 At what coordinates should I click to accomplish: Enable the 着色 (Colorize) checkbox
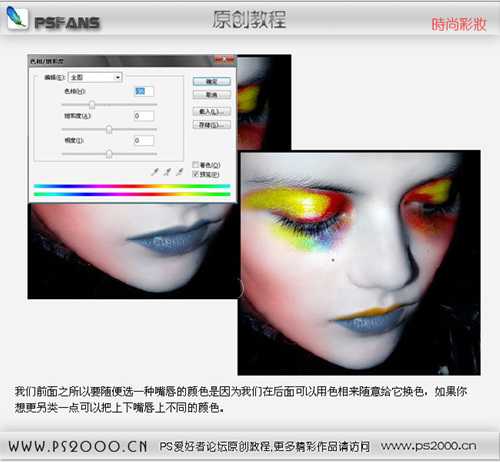pyautogui.click(x=196, y=165)
